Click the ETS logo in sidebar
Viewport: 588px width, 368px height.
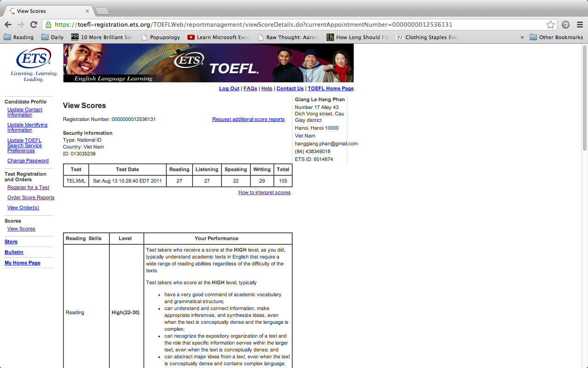click(x=34, y=64)
